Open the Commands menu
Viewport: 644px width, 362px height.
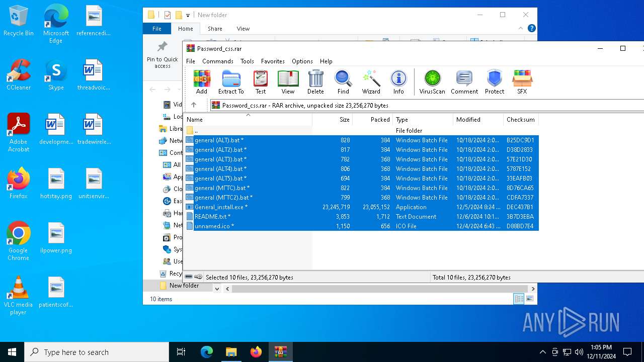218,61
